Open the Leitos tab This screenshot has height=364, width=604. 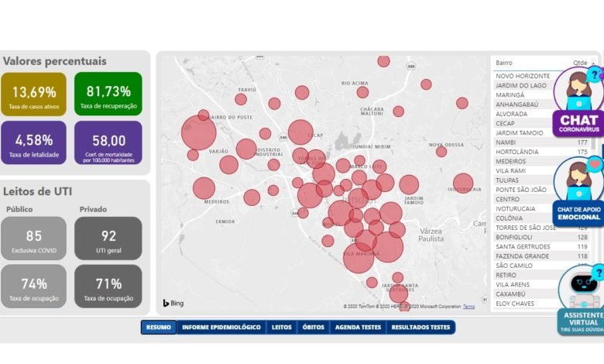point(282,328)
